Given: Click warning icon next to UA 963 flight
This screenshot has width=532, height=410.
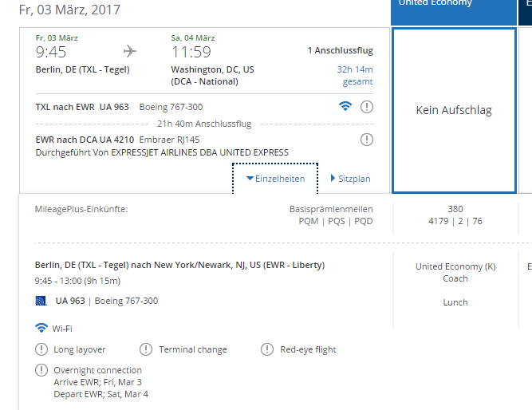Looking at the screenshot, I should pyautogui.click(x=367, y=107).
